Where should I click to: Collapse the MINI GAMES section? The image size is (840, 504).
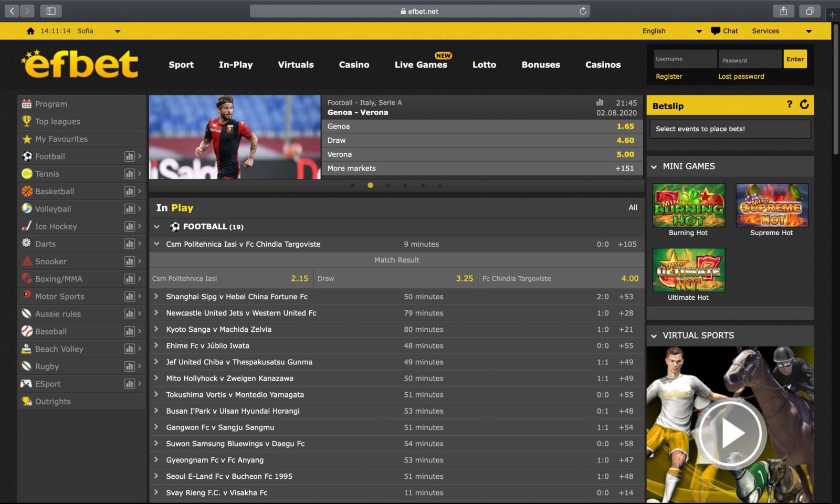click(x=654, y=166)
